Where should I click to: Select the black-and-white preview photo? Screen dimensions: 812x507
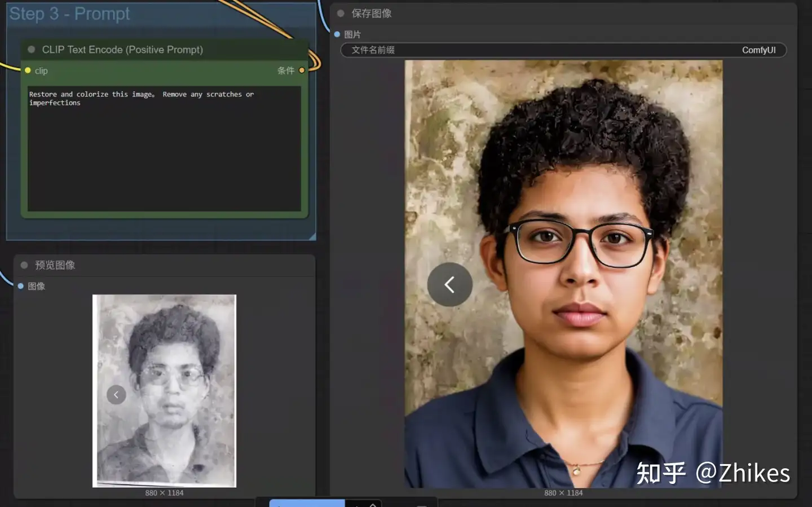[165, 391]
